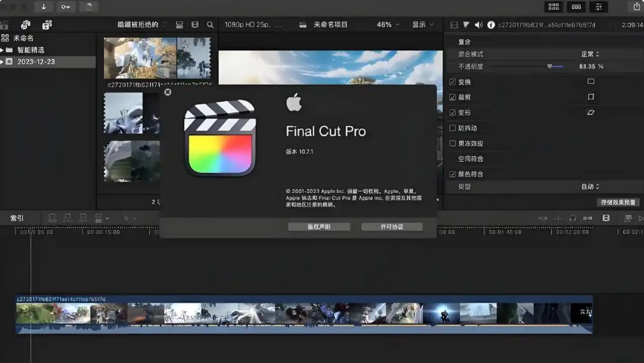Click the browser search magnifier icon
Image resolution: width=644 pixels, height=363 pixels.
pos(210,25)
